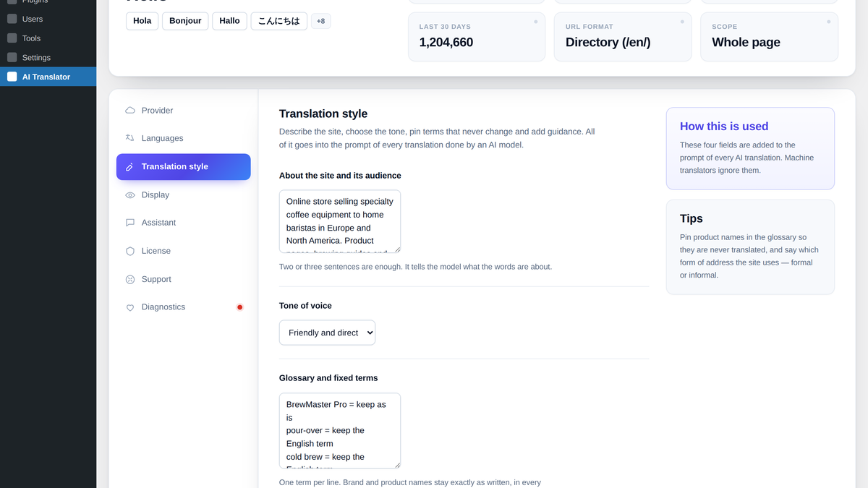Open the Tone of voice dropdown
This screenshot has height=488, width=868.
[x=328, y=333]
